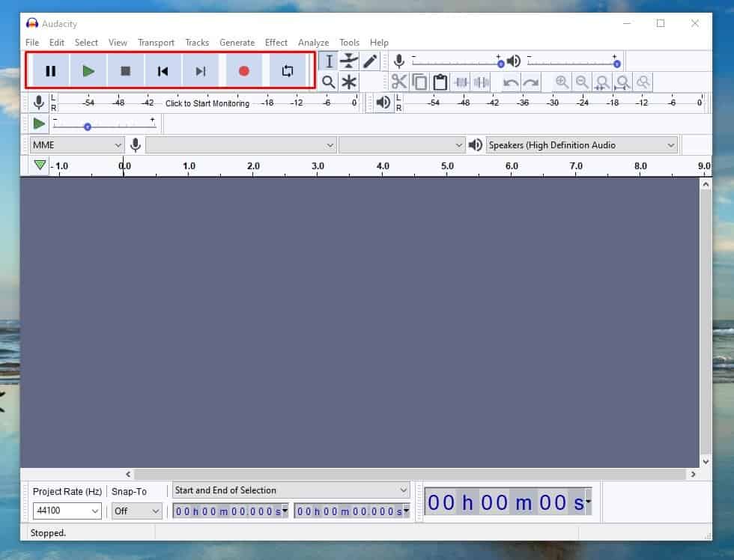Expand the Project Rate 44100 dropdown
The height and width of the screenshot is (560, 734).
67,511
